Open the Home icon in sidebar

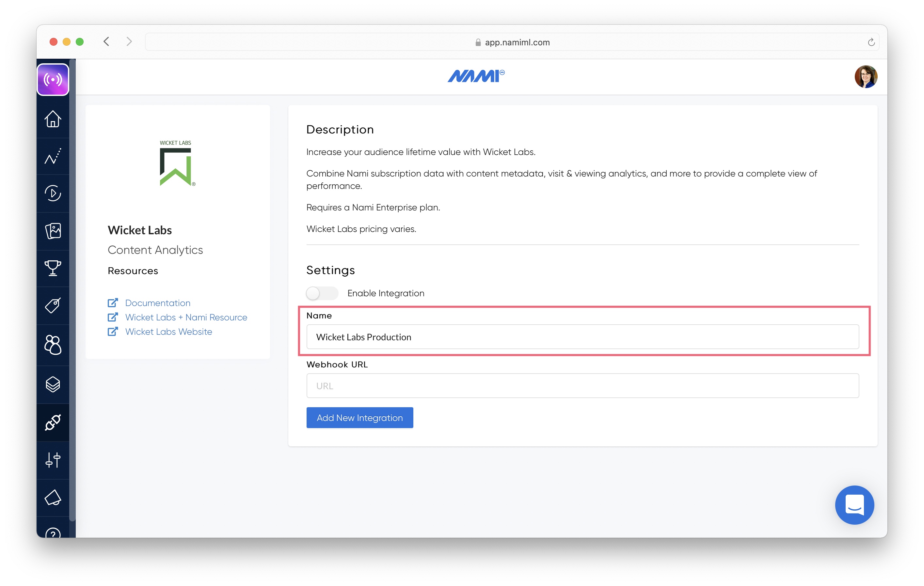point(53,118)
